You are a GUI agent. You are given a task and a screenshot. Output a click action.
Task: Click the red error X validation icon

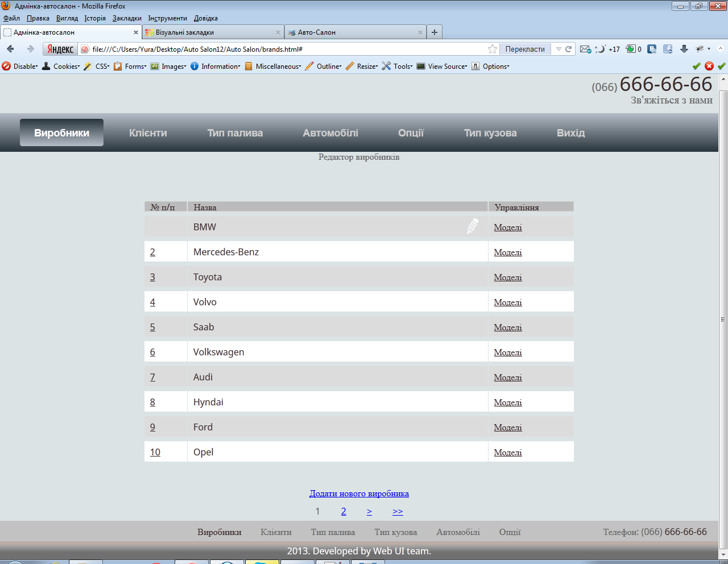709,66
